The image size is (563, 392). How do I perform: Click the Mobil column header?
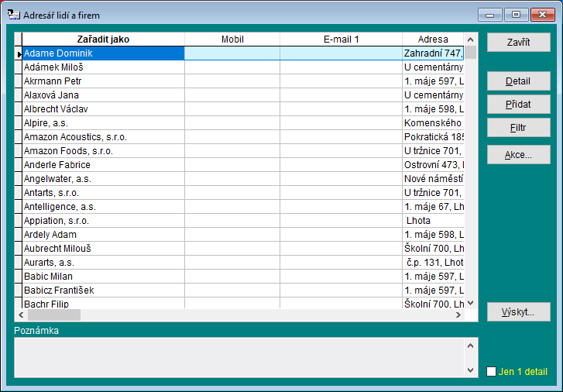point(232,39)
